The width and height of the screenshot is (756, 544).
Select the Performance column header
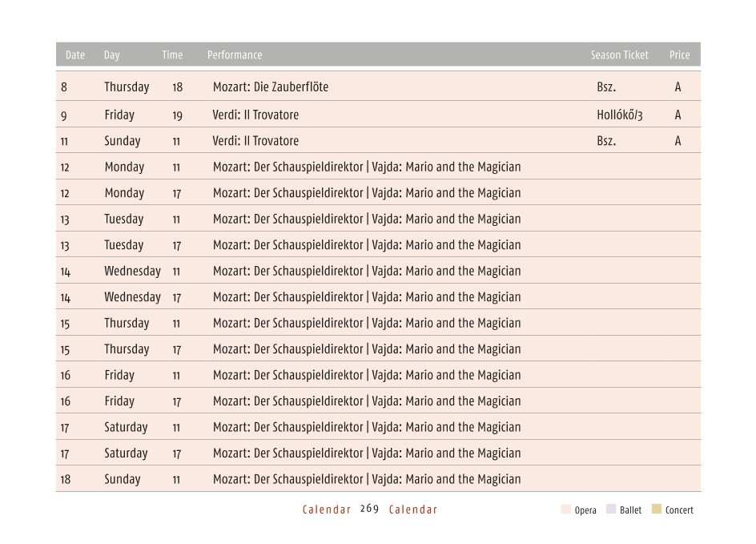pos(235,55)
